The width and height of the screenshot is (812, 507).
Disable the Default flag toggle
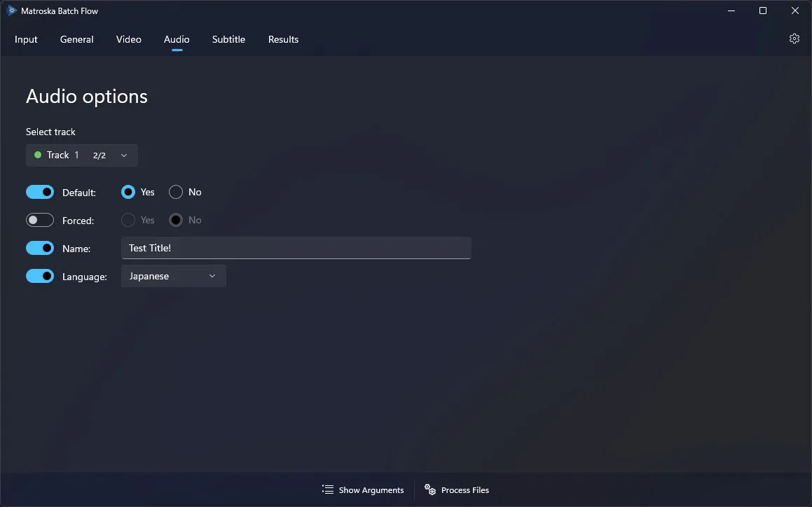[x=40, y=192]
